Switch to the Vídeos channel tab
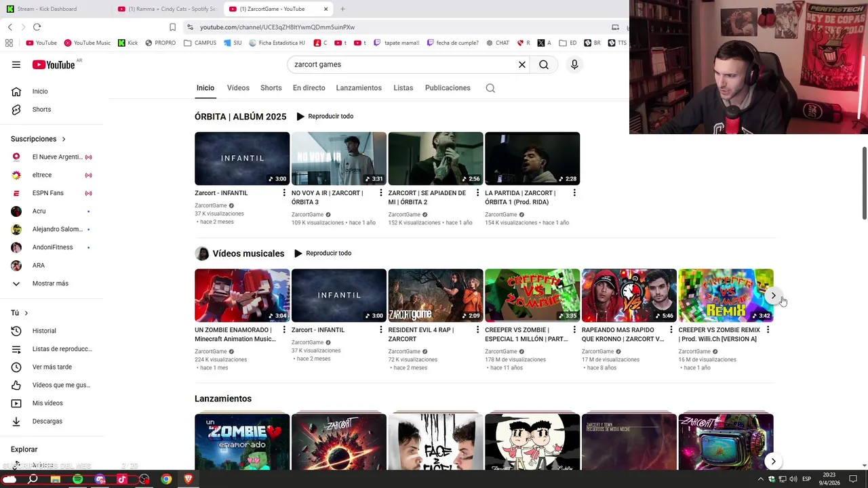Image resolution: width=868 pixels, height=488 pixels. tap(238, 88)
